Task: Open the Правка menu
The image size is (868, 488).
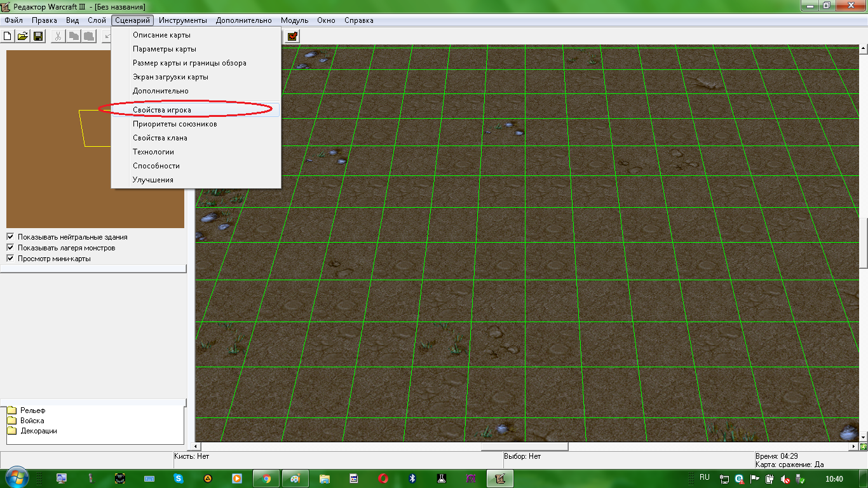Action: [44, 20]
